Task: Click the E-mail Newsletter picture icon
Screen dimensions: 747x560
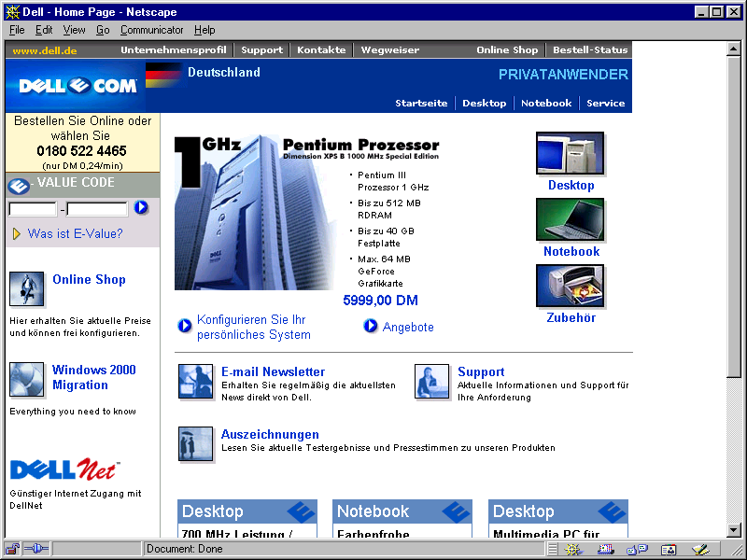Action: (196, 382)
